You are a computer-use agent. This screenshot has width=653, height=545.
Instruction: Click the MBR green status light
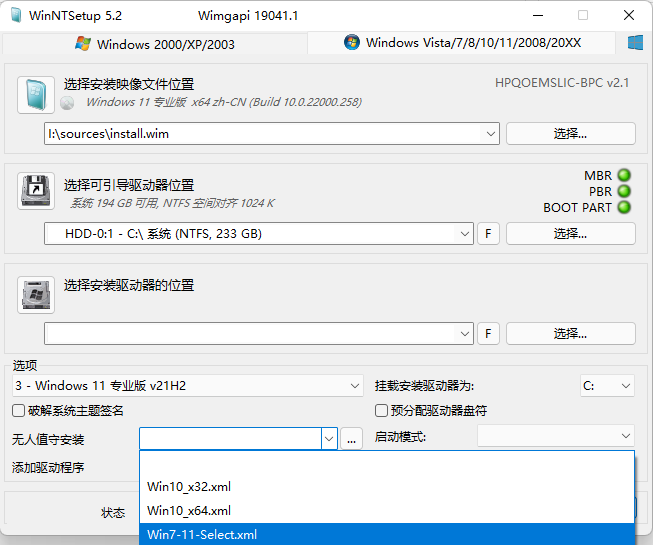pyautogui.click(x=624, y=175)
